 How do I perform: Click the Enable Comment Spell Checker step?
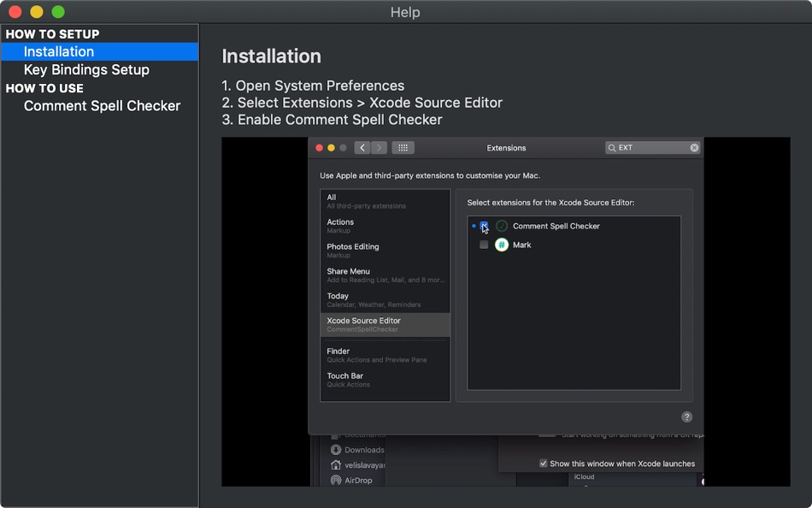(x=332, y=120)
